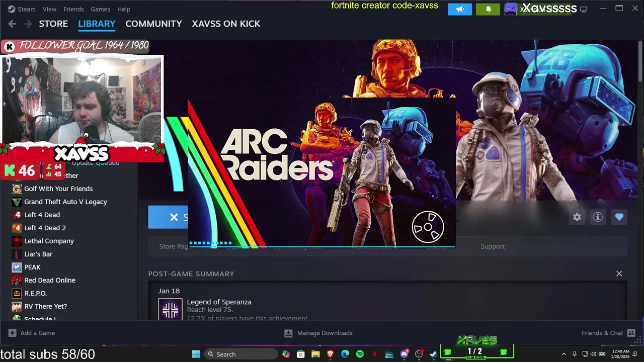Open Steam from the taskbar
The height and width of the screenshot is (362, 644).
point(433,354)
